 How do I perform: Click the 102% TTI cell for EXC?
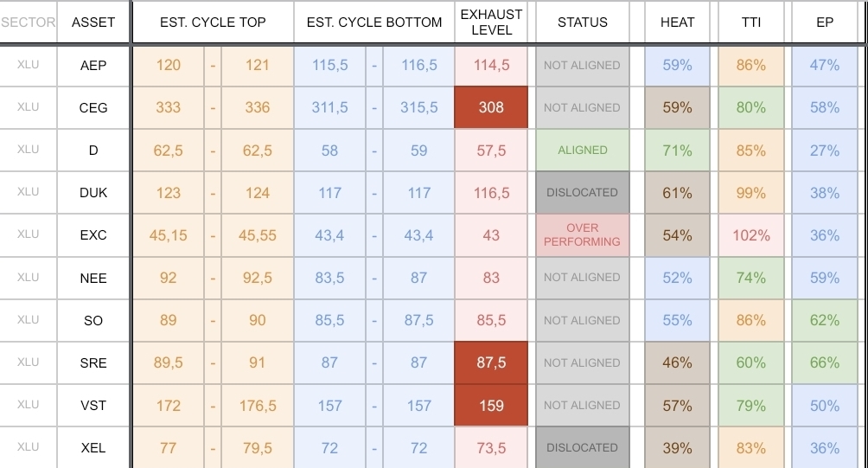click(751, 235)
